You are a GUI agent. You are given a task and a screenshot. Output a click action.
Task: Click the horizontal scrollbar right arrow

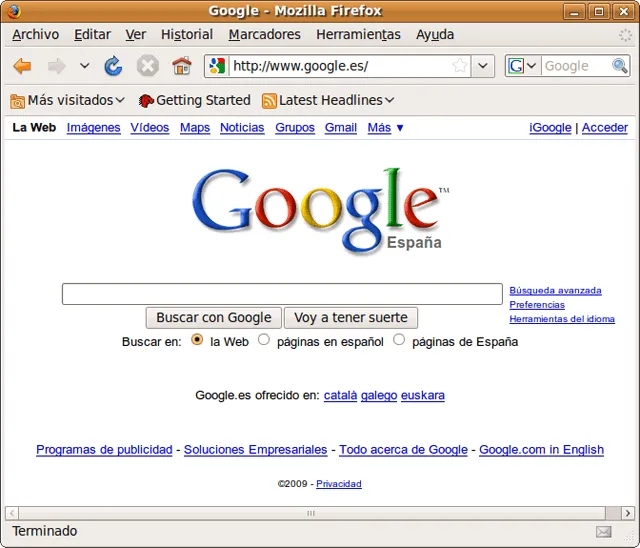pos(628,513)
